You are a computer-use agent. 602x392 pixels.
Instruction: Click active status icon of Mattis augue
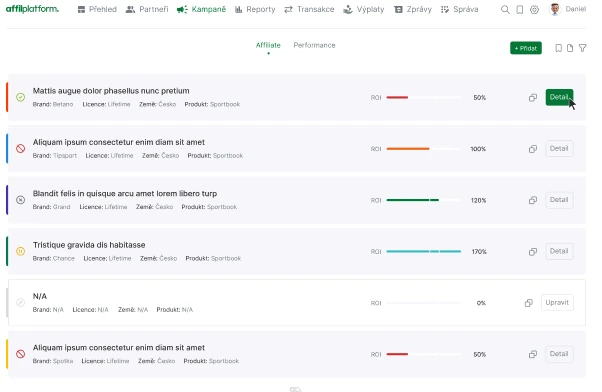[x=21, y=97]
